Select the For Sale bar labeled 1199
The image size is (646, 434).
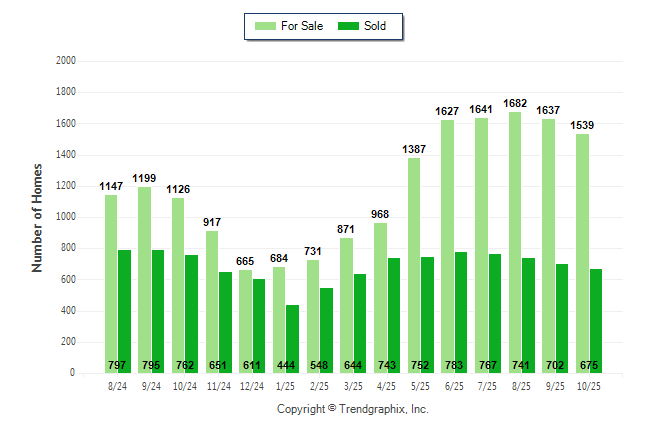click(x=144, y=280)
